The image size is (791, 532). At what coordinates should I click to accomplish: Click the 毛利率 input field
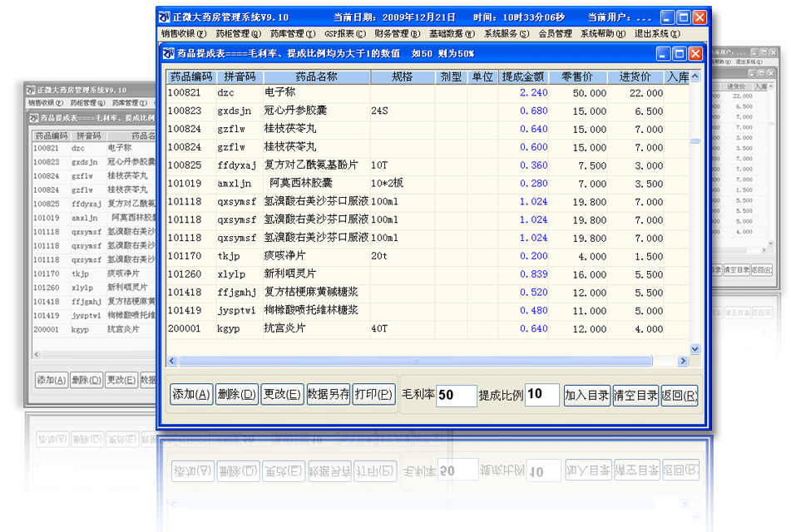tap(456, 396)
